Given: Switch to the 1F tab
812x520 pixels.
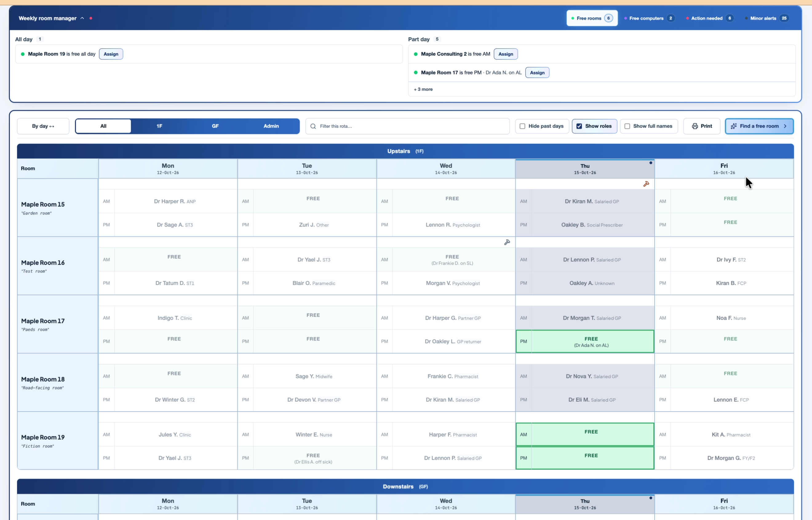Looking at the screenshot, I should click(x=159, y=126).
